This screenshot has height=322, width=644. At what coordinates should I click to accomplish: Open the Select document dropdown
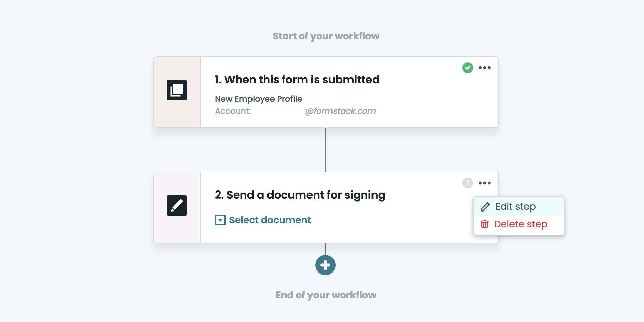(269, 220)
